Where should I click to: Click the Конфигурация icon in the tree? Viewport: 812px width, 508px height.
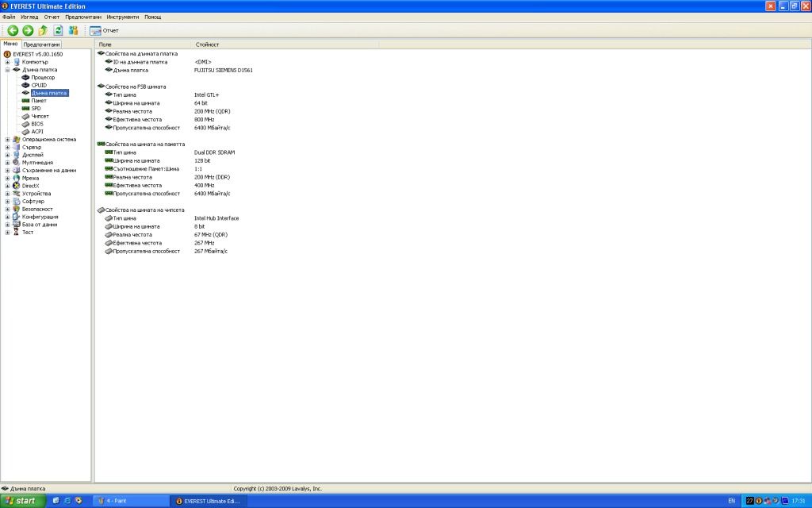tap(17, 217)
